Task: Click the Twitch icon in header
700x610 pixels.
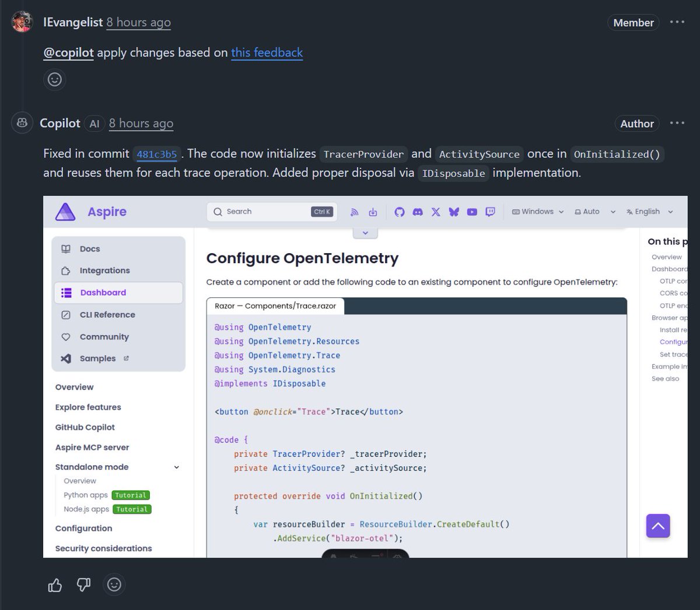Action: [490, 212]
